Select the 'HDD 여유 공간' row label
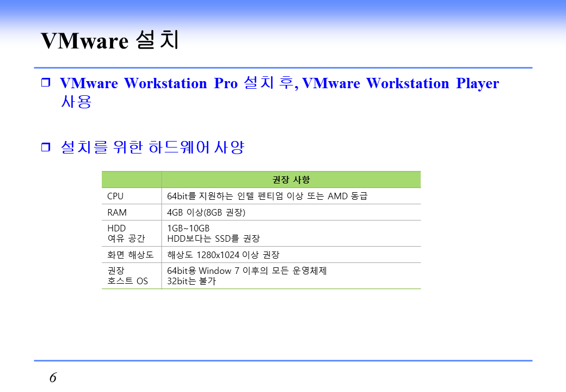 coord(126,233)
